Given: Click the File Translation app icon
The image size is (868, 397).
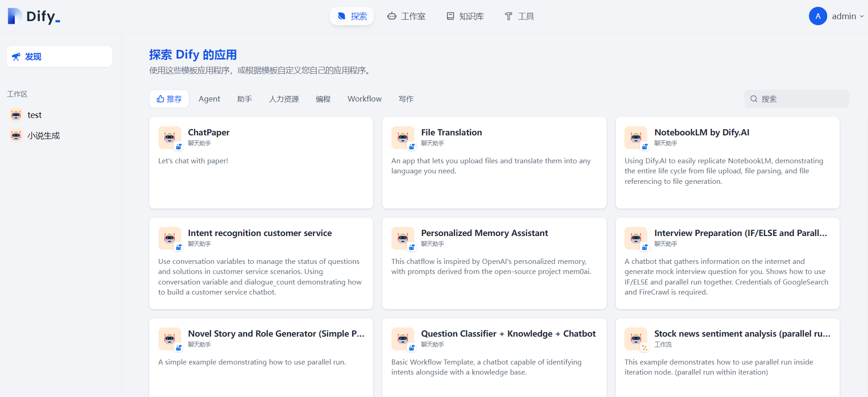Looking at the screenshot, I should click(x=402, y=137).
